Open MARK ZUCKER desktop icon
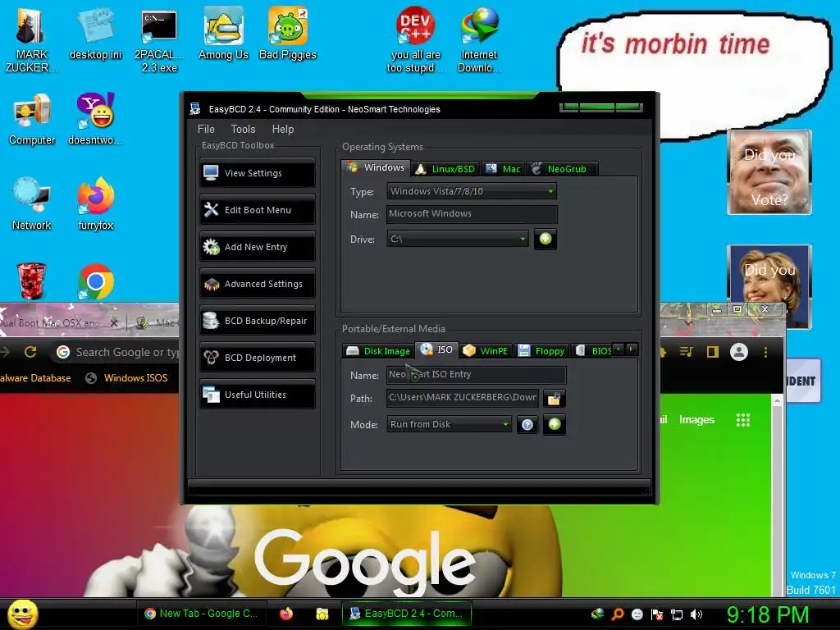 (31, 41)
